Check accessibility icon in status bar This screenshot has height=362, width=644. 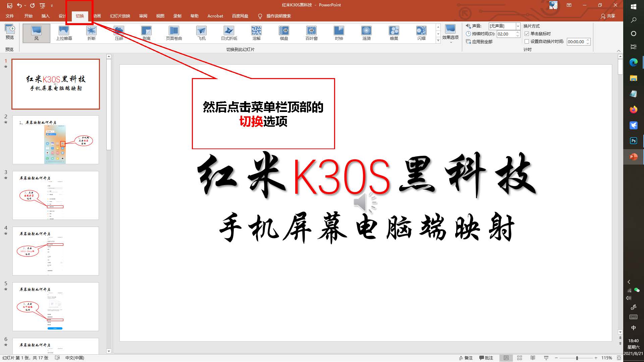click(57, 358)
